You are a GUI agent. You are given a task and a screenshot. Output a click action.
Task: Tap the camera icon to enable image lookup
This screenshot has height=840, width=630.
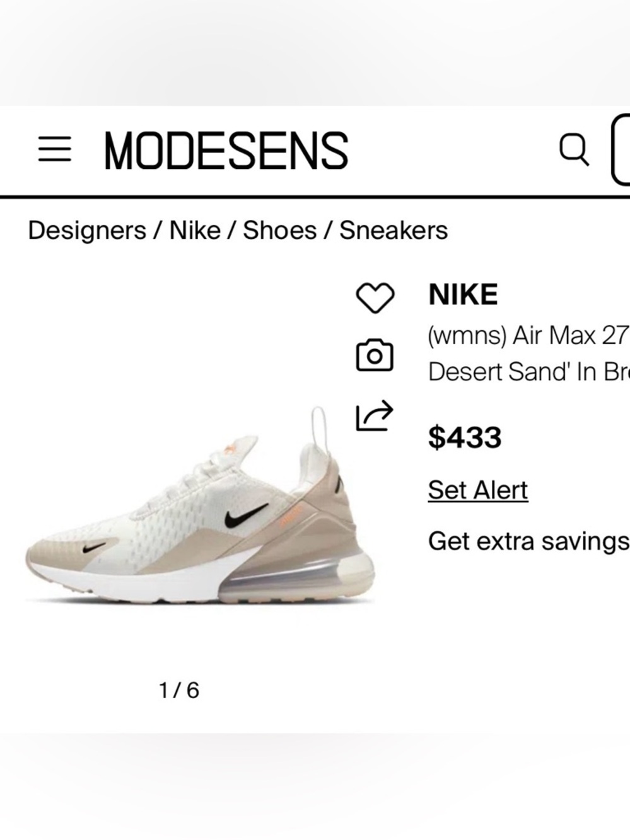(x=375, y=356)
